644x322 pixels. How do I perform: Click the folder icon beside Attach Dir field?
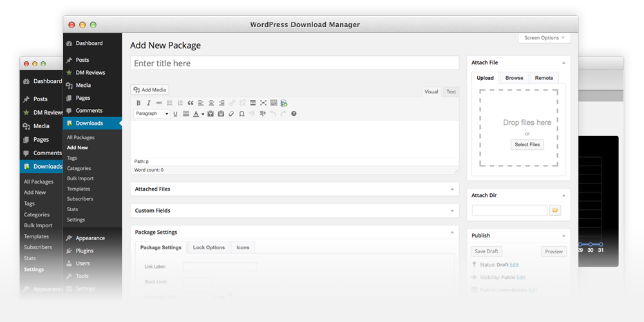point(554,211)
